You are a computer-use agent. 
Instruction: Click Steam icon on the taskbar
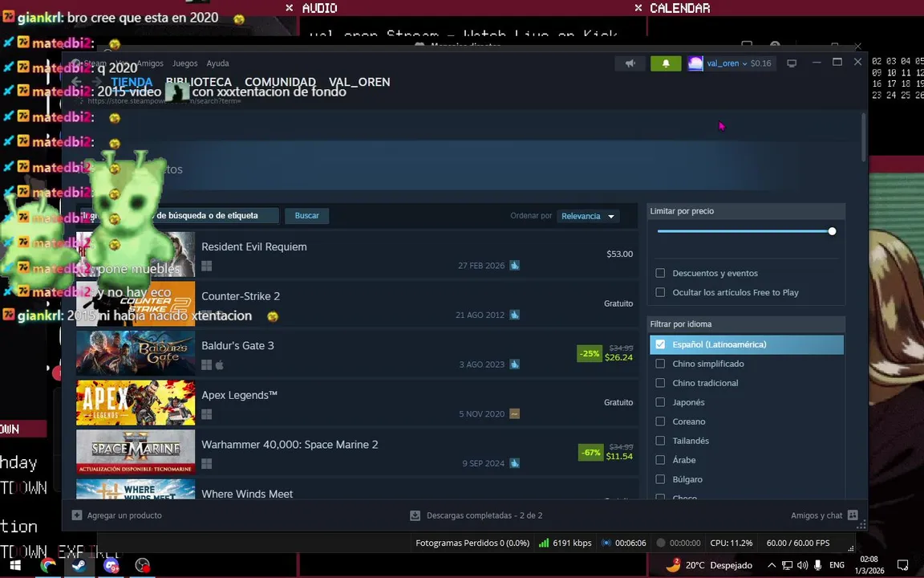tap(79, 565)
